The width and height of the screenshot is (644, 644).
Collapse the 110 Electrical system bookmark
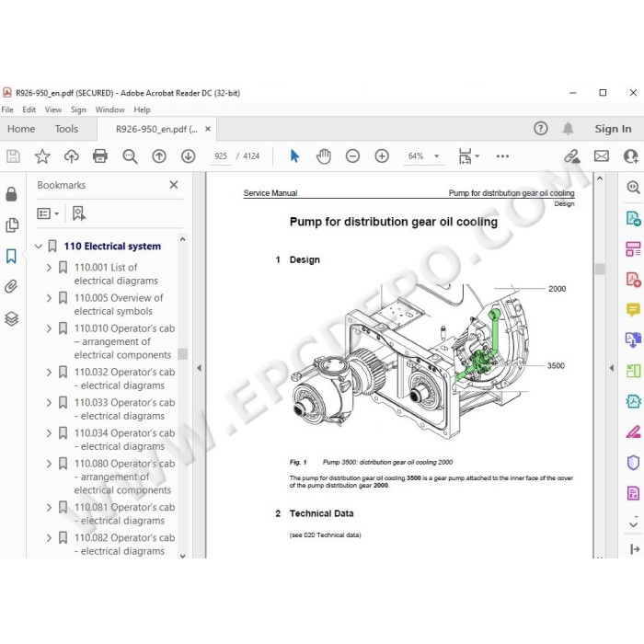pos(39,247)
